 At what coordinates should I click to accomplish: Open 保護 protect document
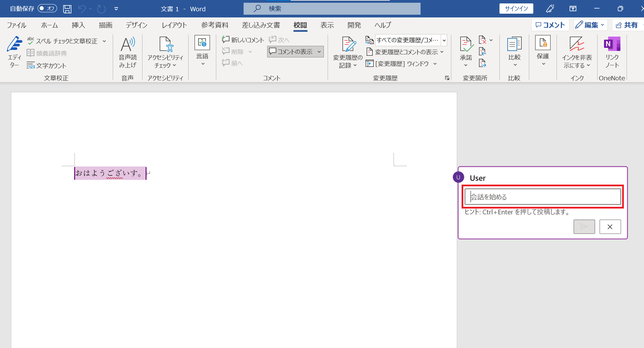(x=543, y=51)
